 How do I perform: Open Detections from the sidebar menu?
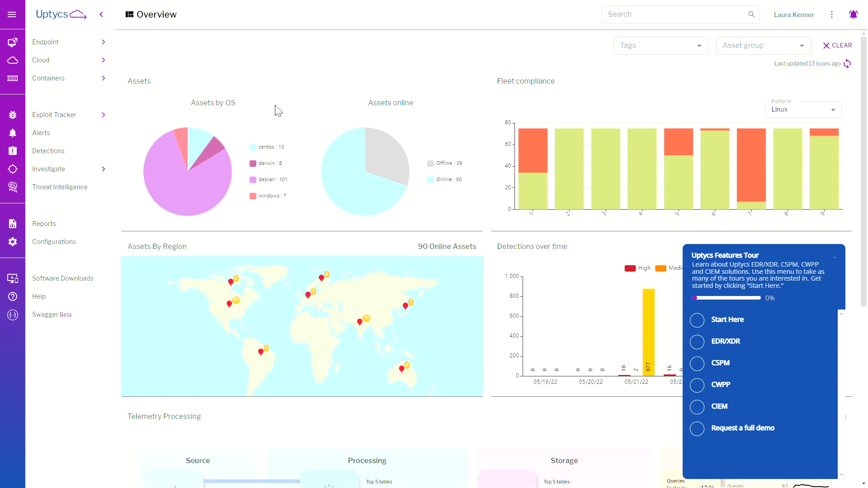point(48,151)
